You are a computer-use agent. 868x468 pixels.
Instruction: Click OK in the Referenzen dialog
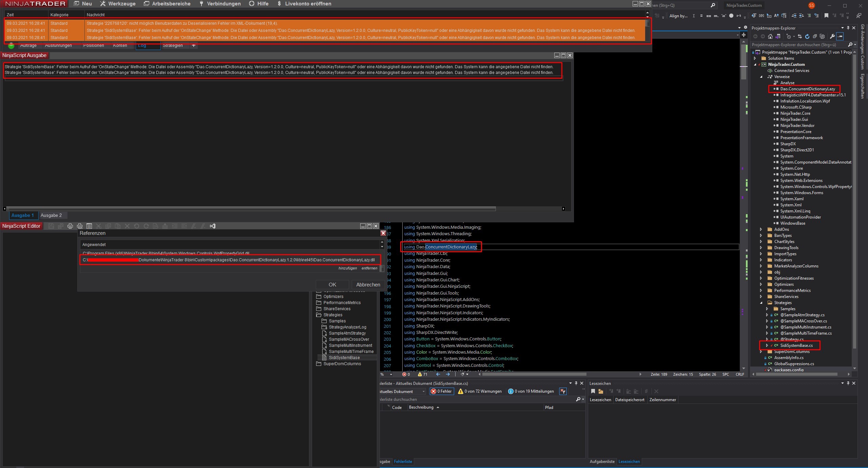click(x=332, y=285)
